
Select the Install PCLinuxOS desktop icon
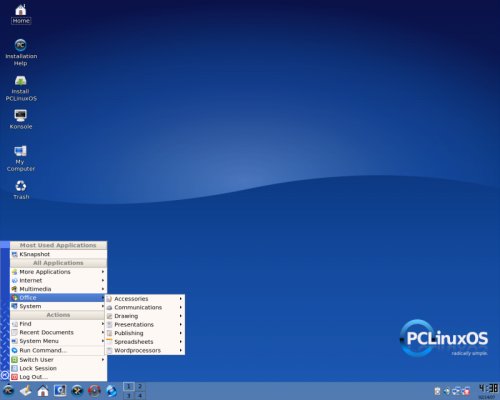[x=21, y=88]
